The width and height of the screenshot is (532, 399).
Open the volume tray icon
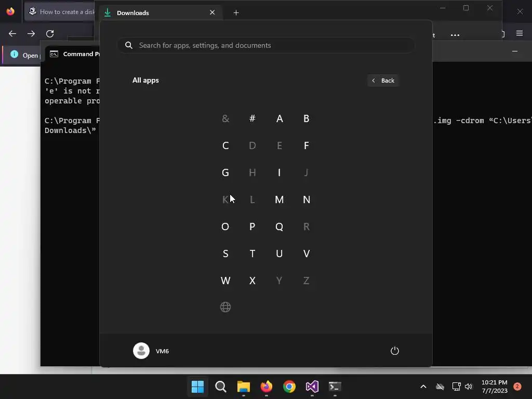(x=469, y=387)
